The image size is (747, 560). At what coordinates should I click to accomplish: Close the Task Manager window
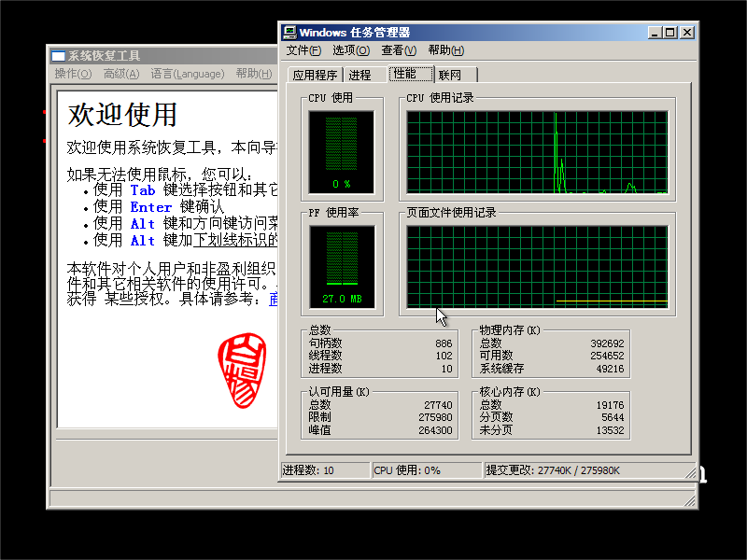coord(687,33)
